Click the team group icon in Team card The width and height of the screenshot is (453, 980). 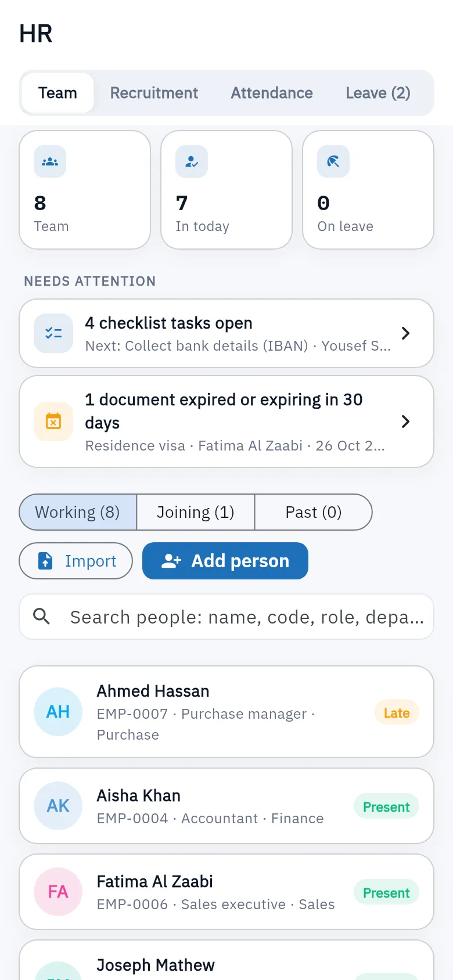coord(50,162)
